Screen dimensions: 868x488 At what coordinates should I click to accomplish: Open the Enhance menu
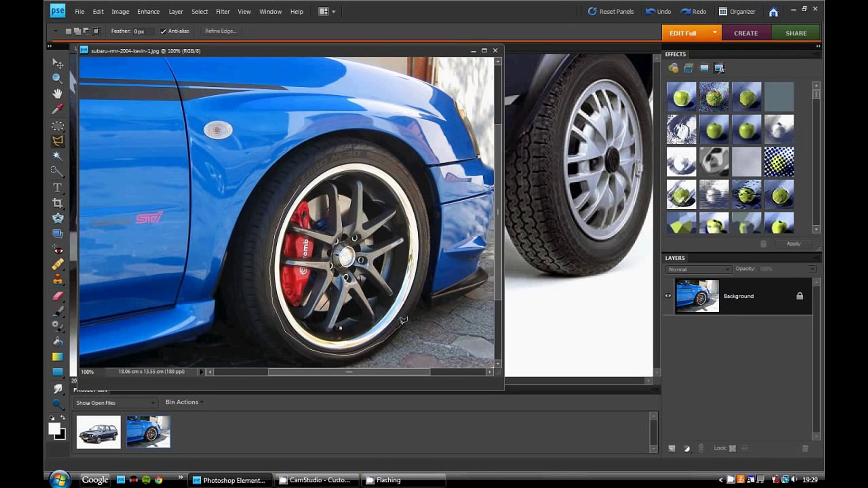click(148, 12)
